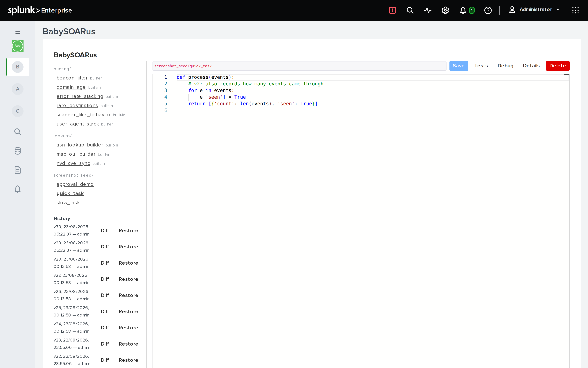Viewport: 588px width, 368px height.
Task: Open slow_task script
Action: click(x=68, y=203)
